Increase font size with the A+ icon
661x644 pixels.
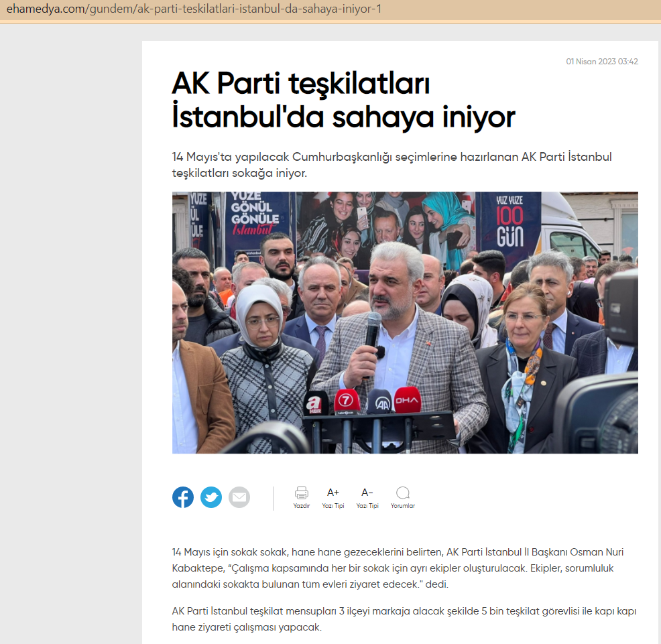point(333,493)
